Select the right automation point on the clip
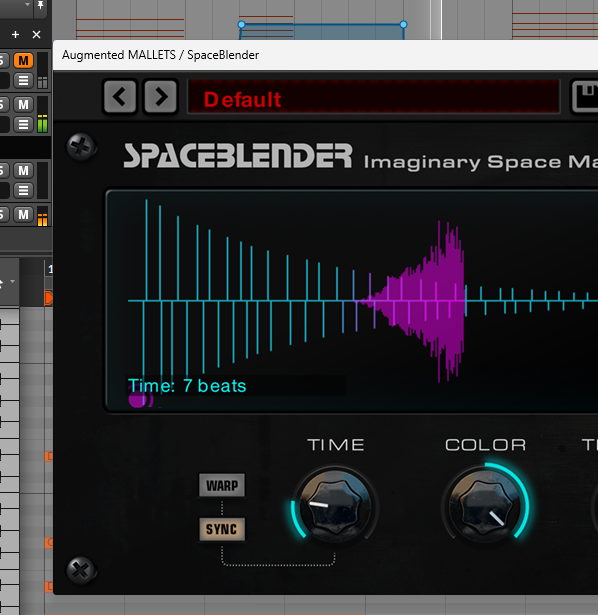This screenshot has height=615, width=598. [x=404, y=25]
